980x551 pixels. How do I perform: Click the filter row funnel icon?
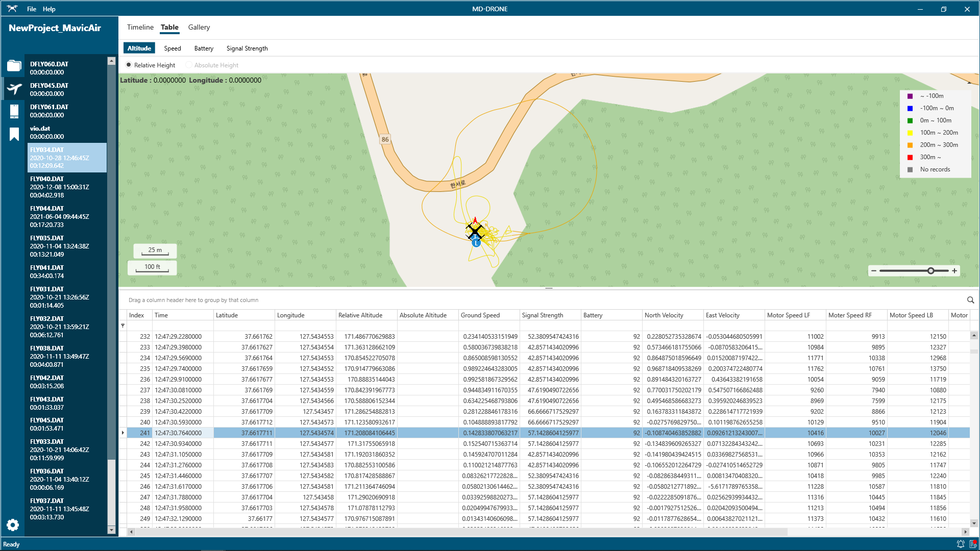[x=123, y=325]
